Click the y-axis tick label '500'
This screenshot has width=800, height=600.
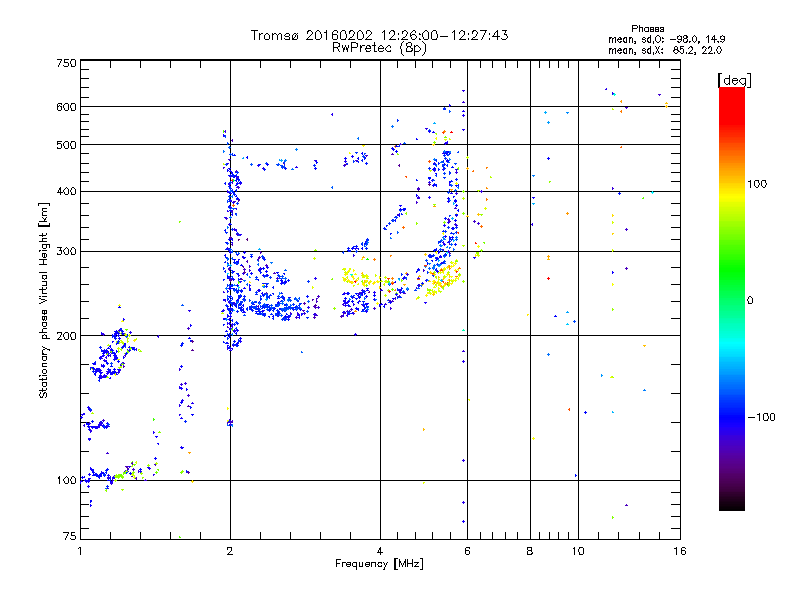click(x=66, y=145)
